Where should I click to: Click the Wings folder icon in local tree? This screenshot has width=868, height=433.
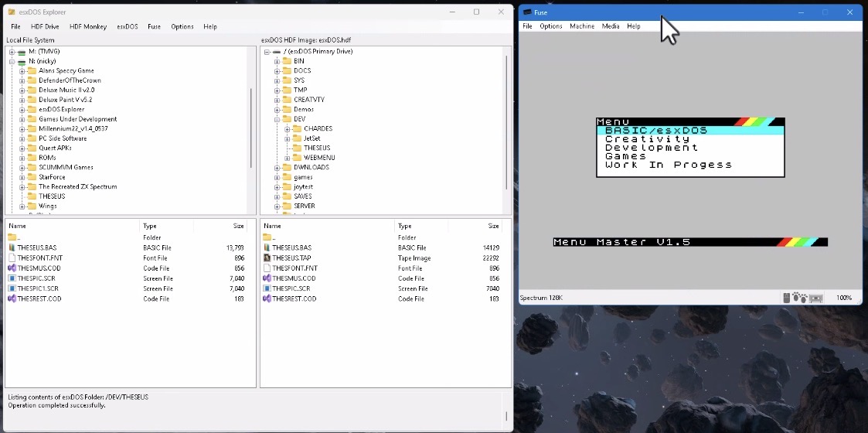tap(32, 206)
